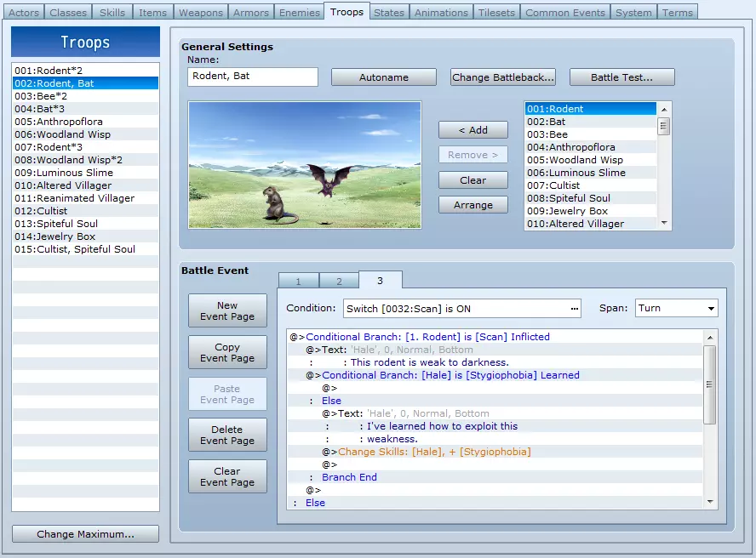Image resolution: width=756 pixels, height=558 pixels.
Task: Open the Enemies tab
Action: (300, 13)
